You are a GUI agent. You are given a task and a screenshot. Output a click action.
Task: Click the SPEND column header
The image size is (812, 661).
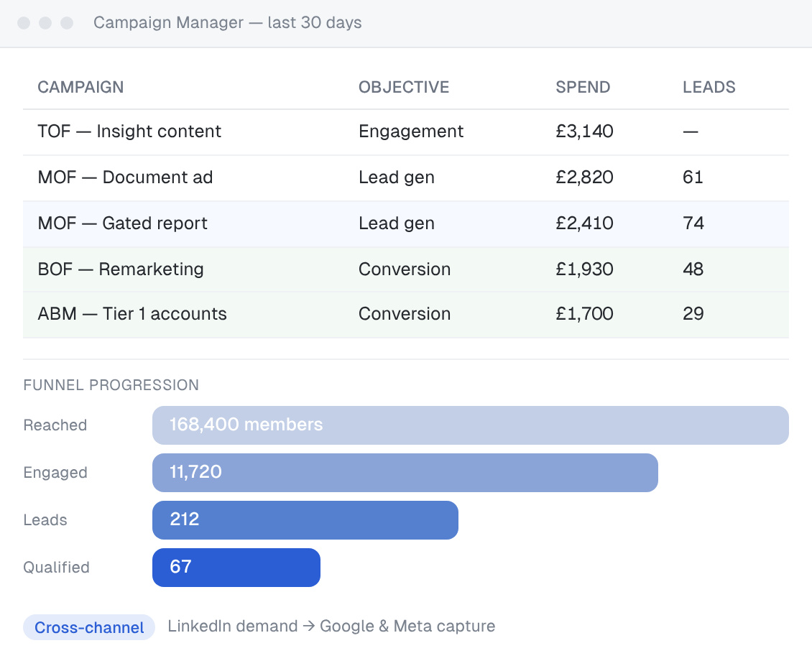(x=583, y=87)
